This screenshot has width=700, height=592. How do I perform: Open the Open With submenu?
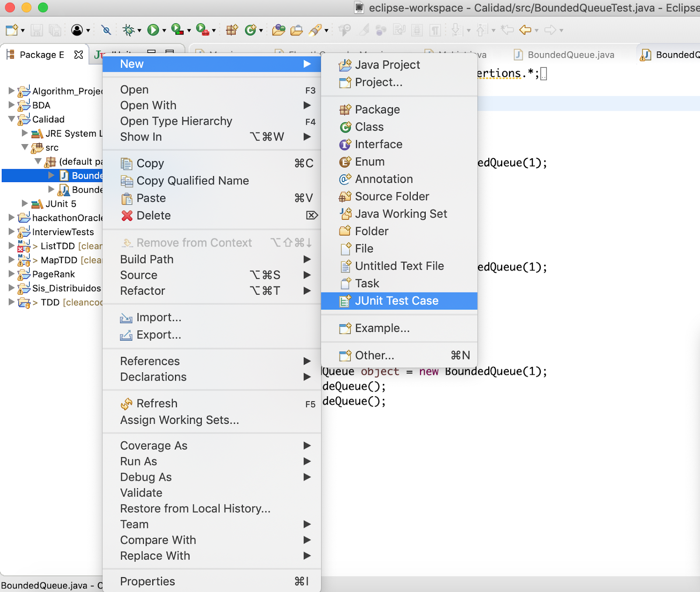(148, 105)
